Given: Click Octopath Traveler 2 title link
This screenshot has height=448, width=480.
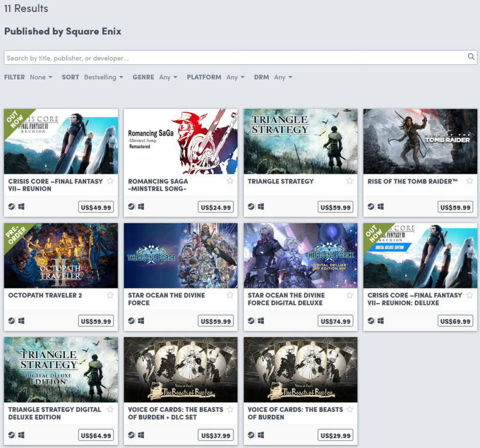Looking at the screenshot, I should click(45, 295).
